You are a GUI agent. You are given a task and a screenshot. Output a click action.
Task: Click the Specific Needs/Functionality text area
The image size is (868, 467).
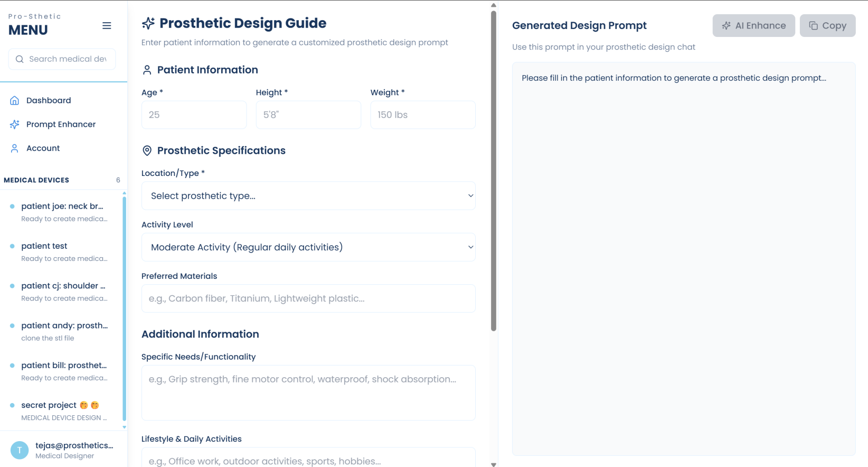click(x=308, y=393)
